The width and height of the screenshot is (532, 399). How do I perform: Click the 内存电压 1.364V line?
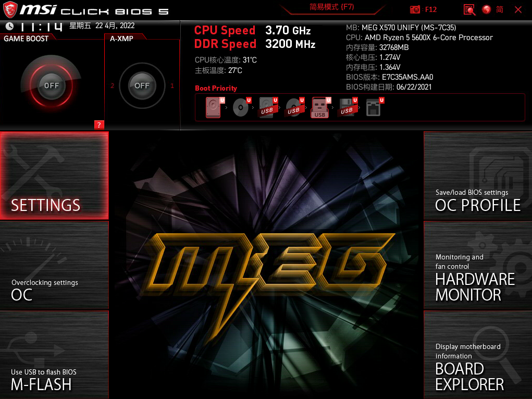click(373, 67)
